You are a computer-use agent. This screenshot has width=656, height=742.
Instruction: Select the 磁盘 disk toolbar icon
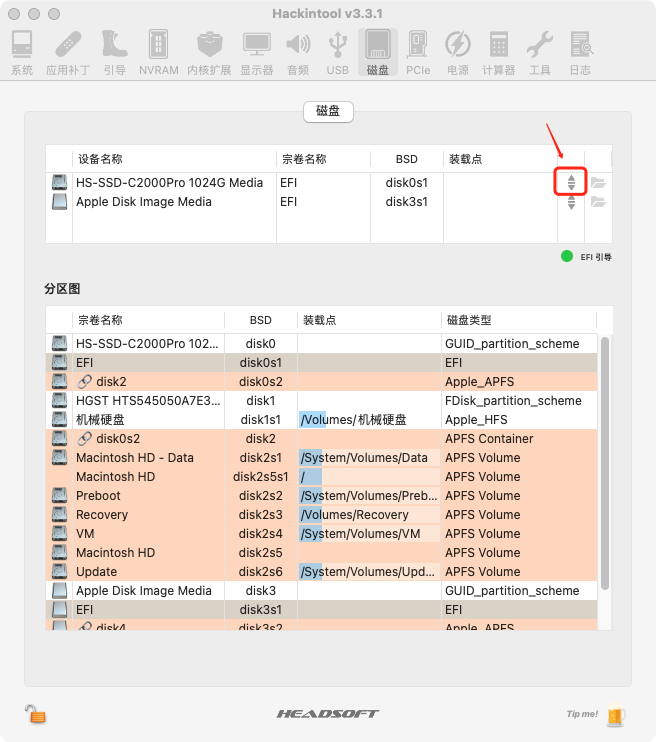[378, 52]
